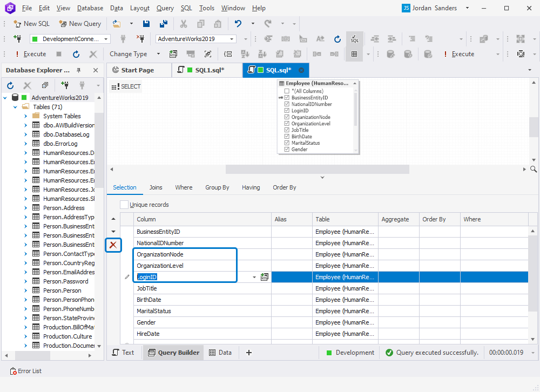Add a new document tab with the plus icon

tap(248, 352)
